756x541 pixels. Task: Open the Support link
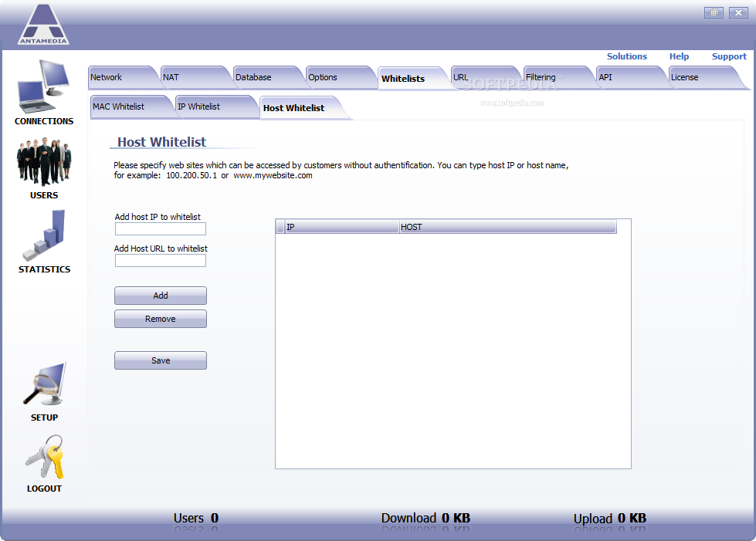[729, 56]
